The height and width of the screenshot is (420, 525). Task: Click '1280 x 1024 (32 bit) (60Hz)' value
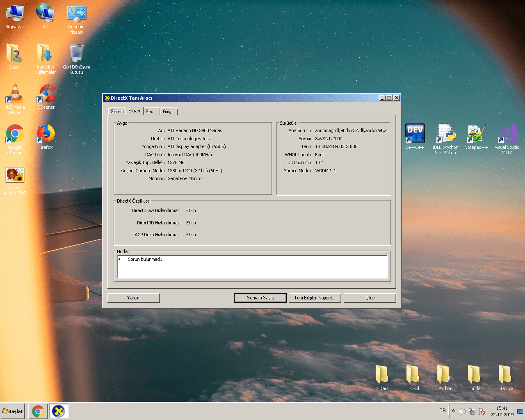[195, 171]
